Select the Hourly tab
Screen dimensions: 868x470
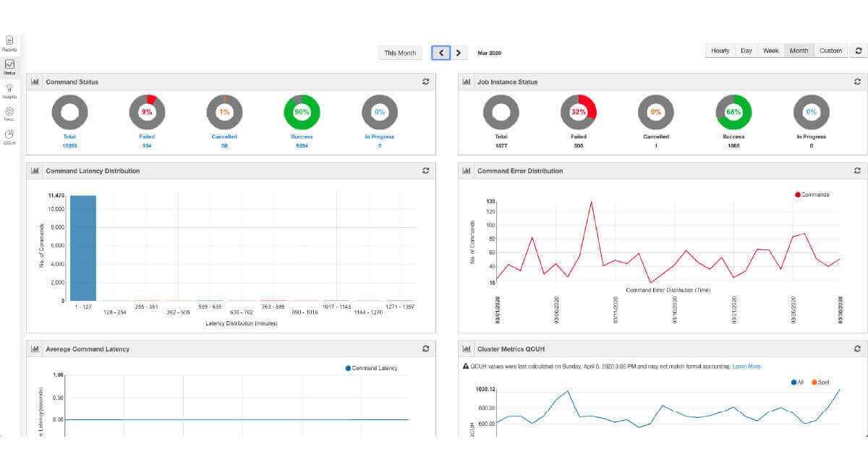tap(720, 51)
